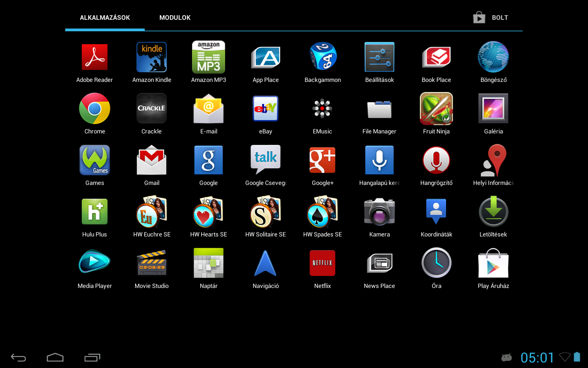Tap the battery status indicator
Image resolution: width=588 pixels, height=368 pixels.
[577, 357]
